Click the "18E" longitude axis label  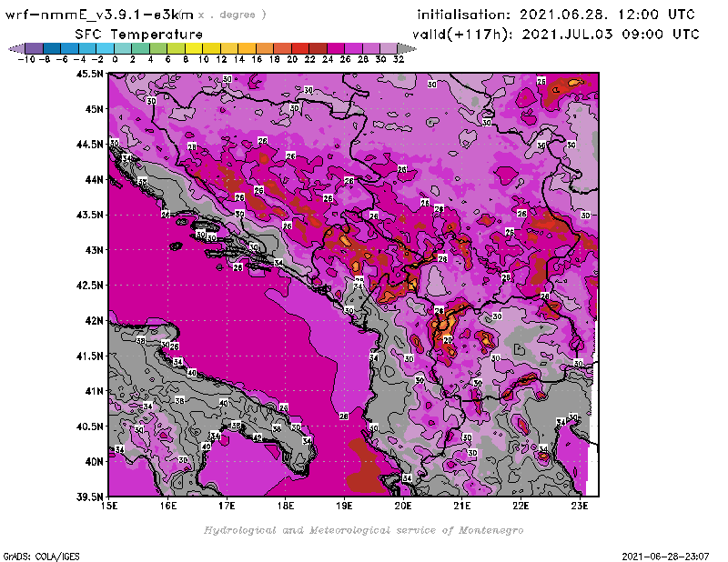click(x=286, y=507)
